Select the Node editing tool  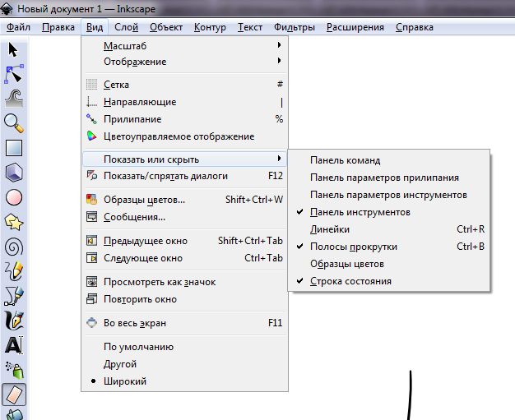pos(14,74)
